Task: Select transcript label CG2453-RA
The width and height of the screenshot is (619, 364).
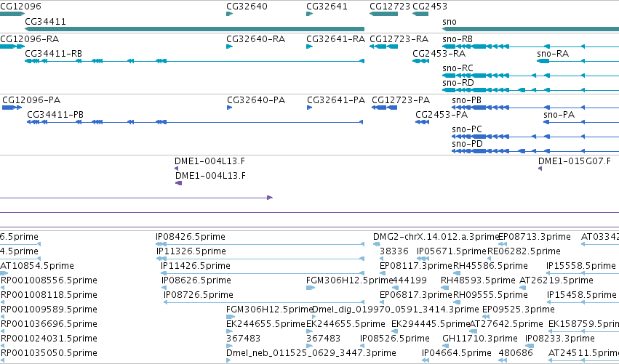Action: 439,54
